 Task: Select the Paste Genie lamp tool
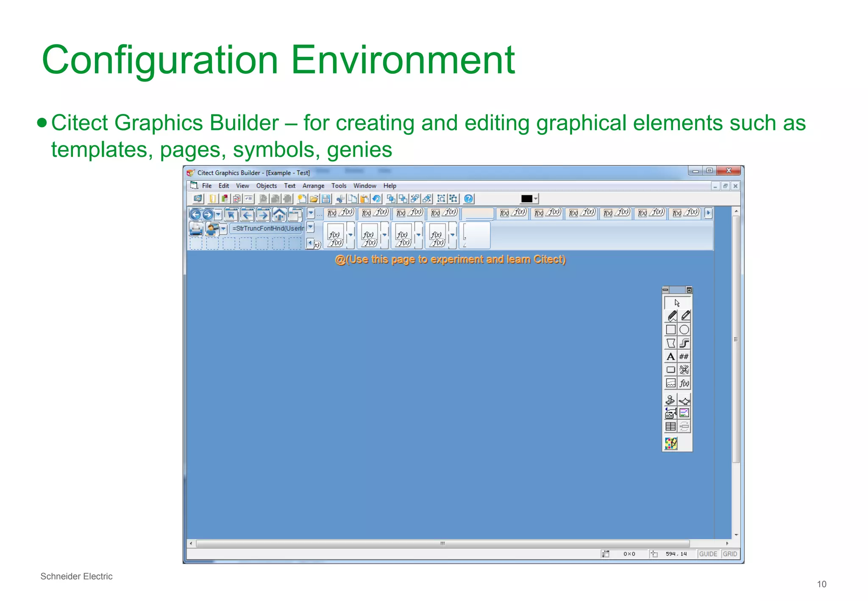[684, 400]
